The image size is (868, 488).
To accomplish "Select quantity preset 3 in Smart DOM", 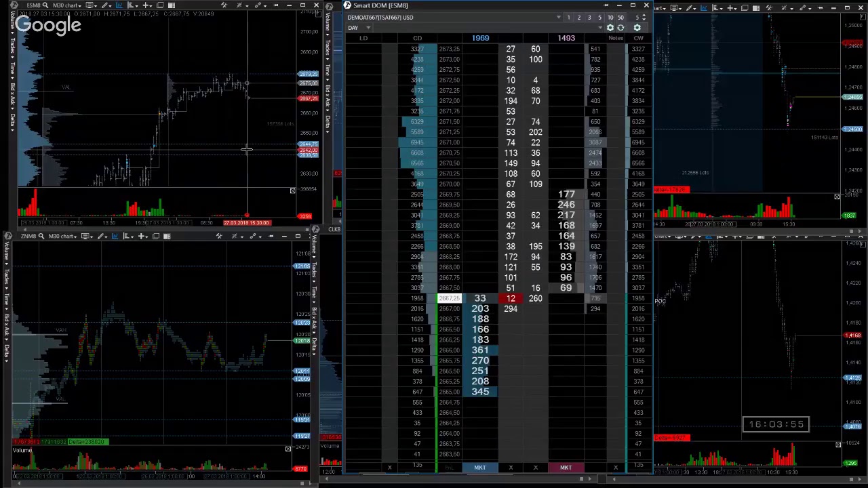I will pos(589,18).
